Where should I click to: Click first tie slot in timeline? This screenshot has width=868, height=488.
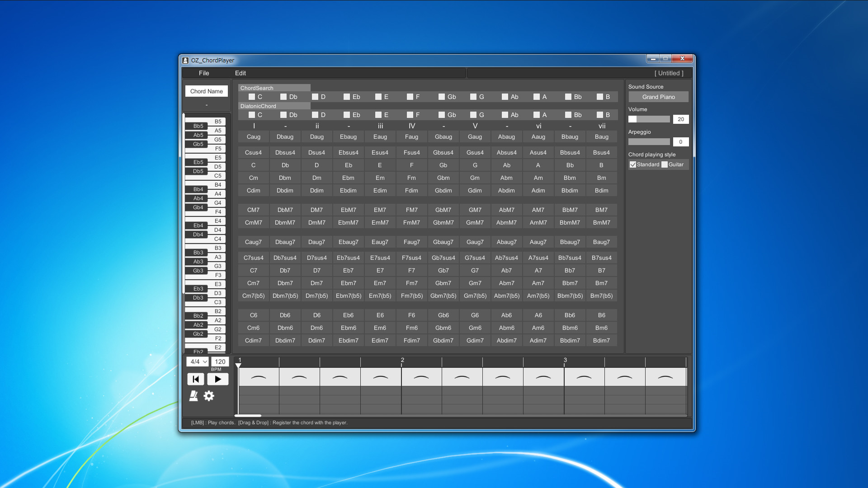click(259, 377)
